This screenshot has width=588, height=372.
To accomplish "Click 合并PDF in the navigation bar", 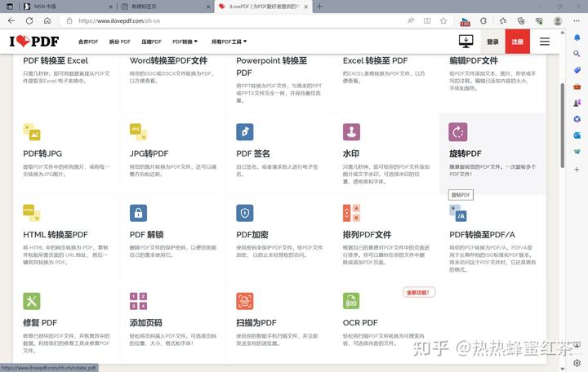I will (88, 42).
